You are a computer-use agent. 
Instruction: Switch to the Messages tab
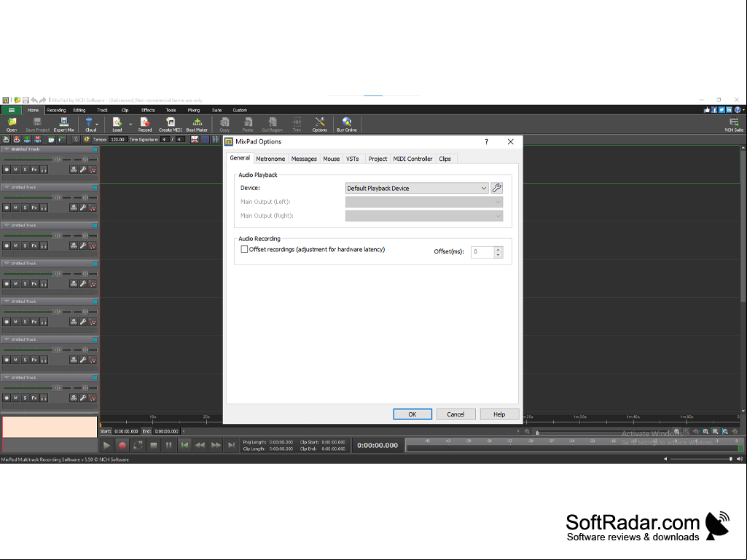[x=304, y=159]
